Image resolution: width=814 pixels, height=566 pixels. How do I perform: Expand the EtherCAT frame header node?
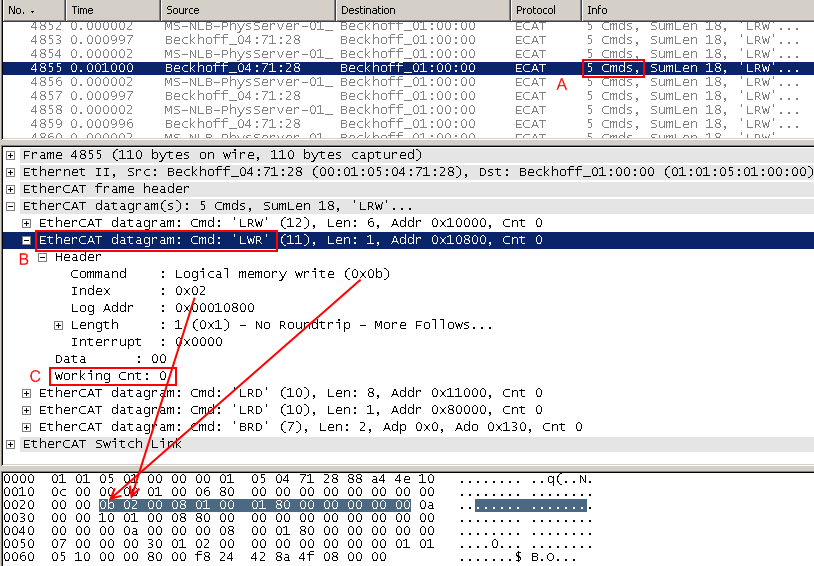click(x=10, y=190)
